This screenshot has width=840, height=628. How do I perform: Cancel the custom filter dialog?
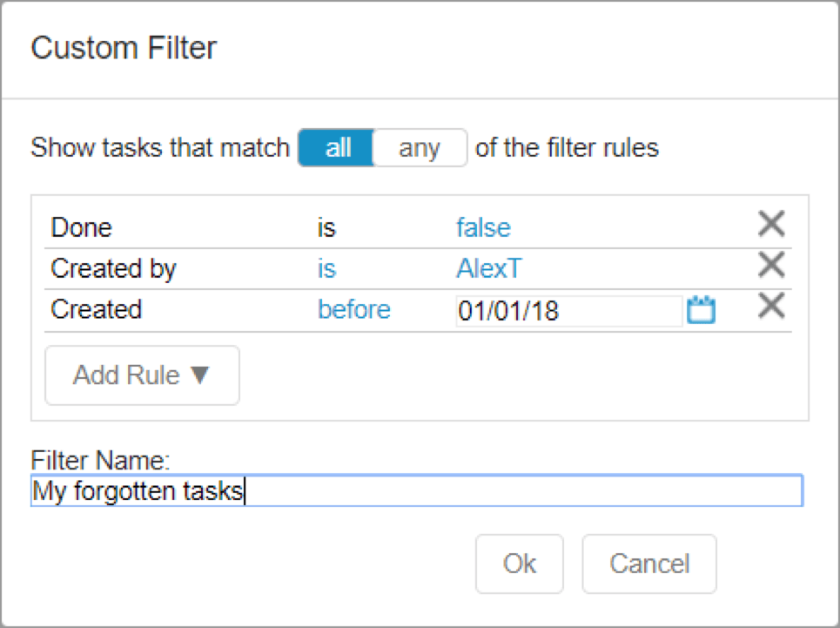click(x=649, y=564)
